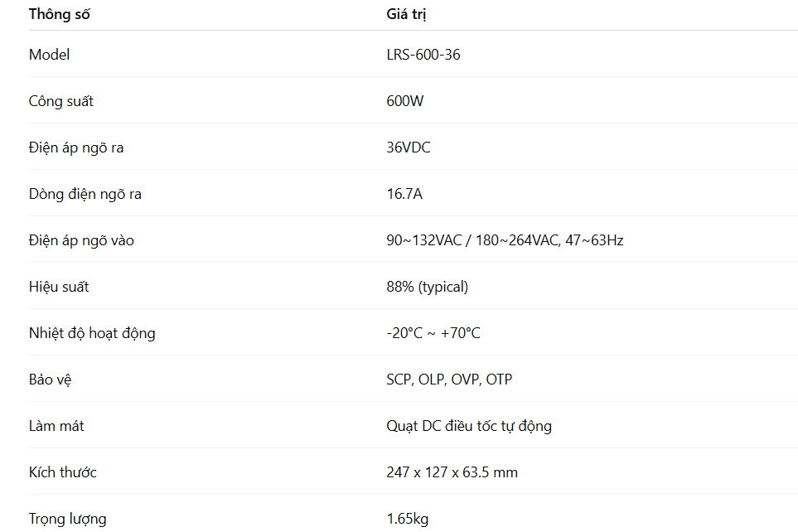The image size is (798, 532).
Task: Click the 'Nhiệt độ hoạt động' label
Action: point(92,333)
